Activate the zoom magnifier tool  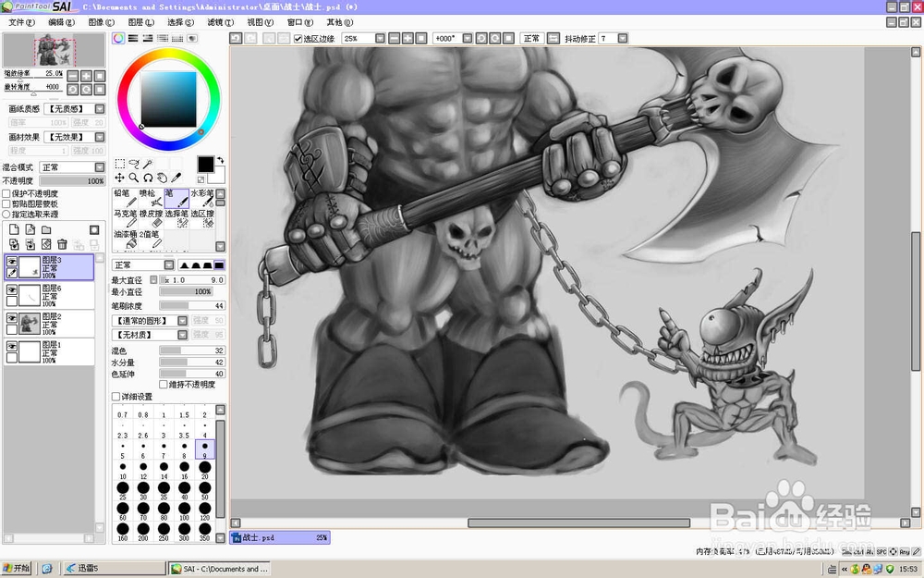pyautogui.click(x=134, y=178)
